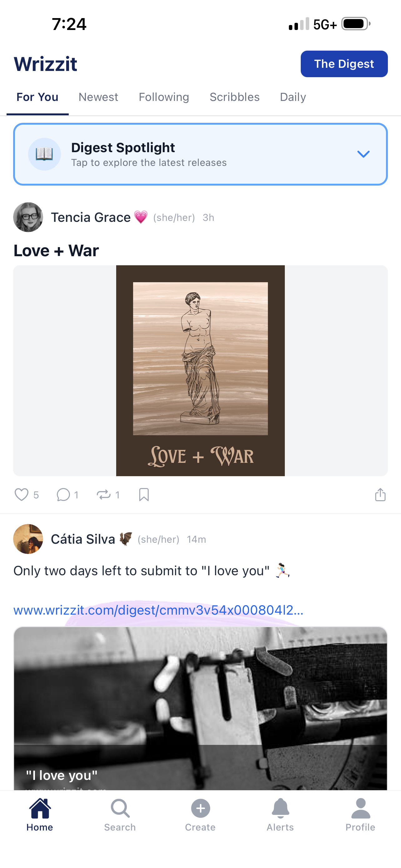Open comments on Love + War post
This screenshot has width=401, height=868.
point(63,495)
